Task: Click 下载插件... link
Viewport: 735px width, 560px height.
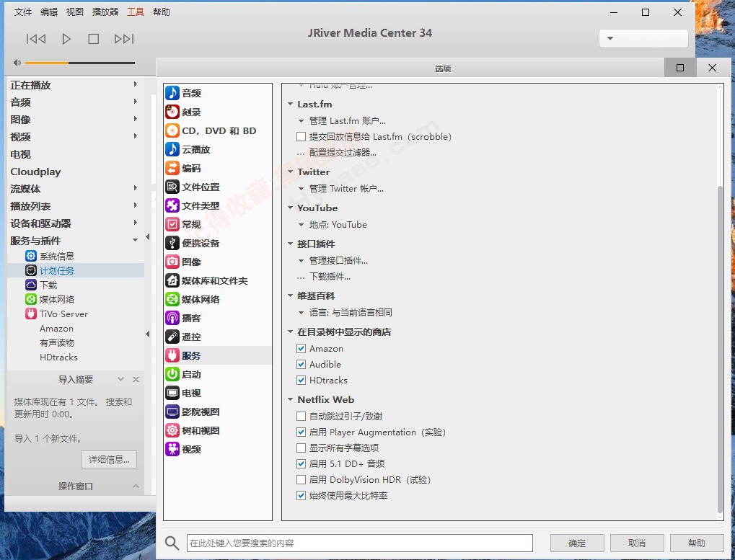Action: coord(330,277)
